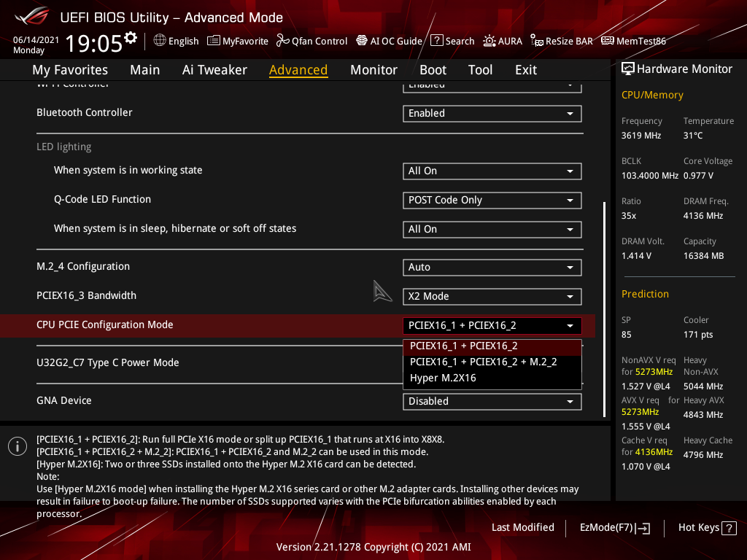Click the 103.4000 MHz BCLK value

point(650,176)
